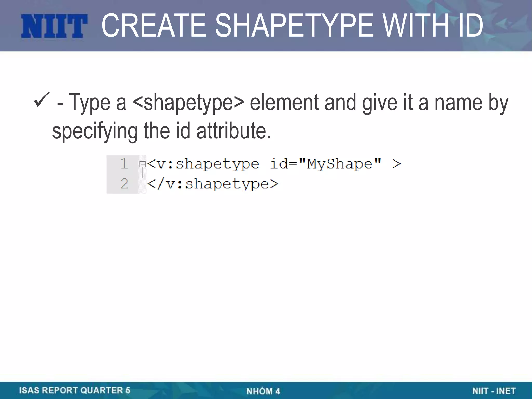This screenshot has height=399, width=532.
Task: Click the "NHÓM 4" footer label
Action: [263, 391]
